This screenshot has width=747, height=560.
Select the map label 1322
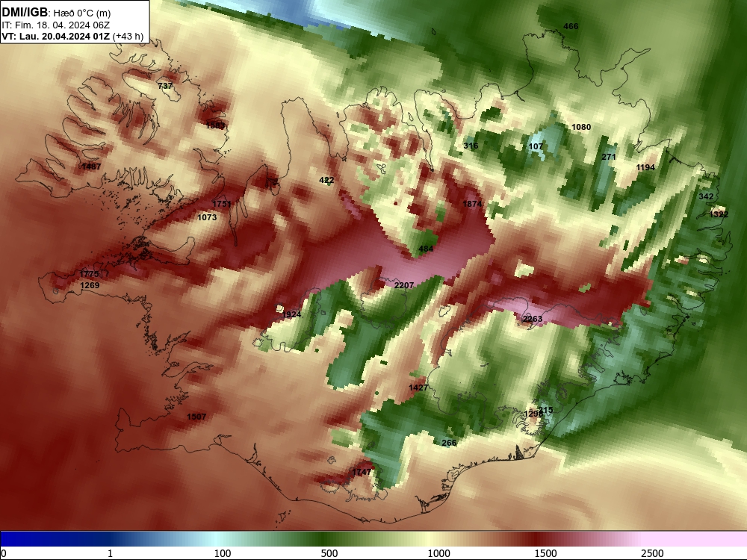719,214
